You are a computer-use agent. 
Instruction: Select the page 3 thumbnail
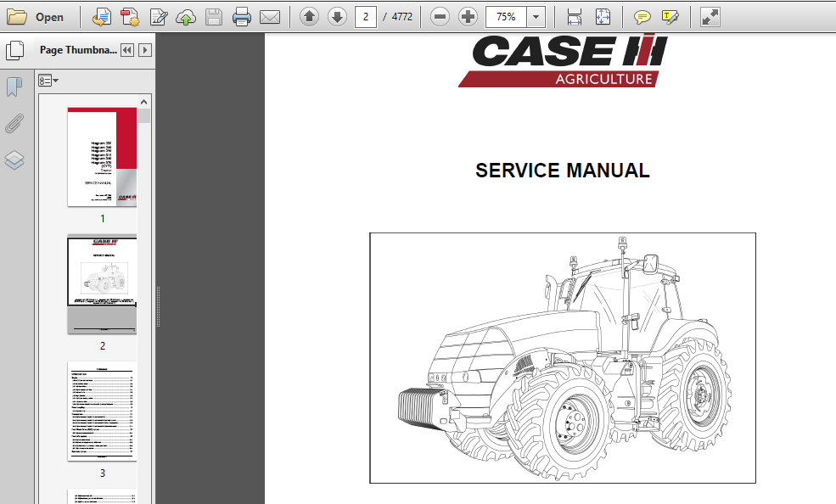[102, 411]
